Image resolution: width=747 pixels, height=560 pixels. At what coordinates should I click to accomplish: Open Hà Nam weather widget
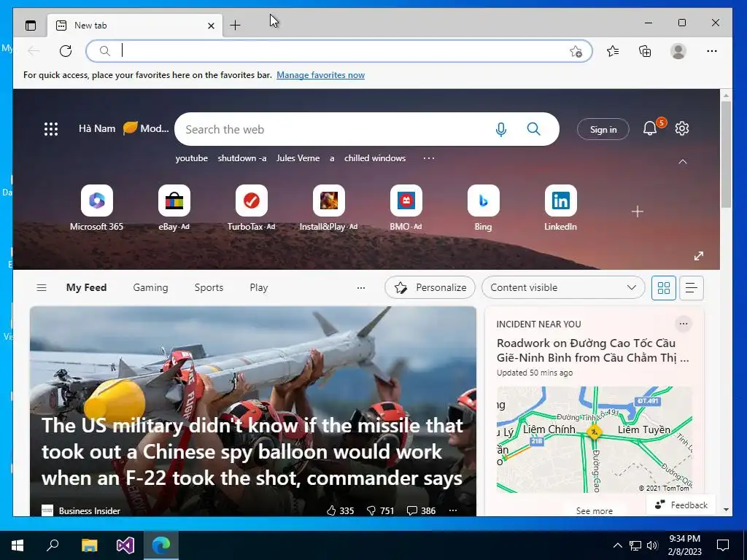point(123,128)
